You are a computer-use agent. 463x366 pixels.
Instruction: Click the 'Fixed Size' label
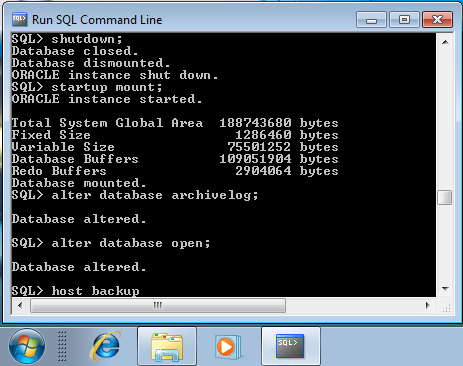(x=51, y=135)
